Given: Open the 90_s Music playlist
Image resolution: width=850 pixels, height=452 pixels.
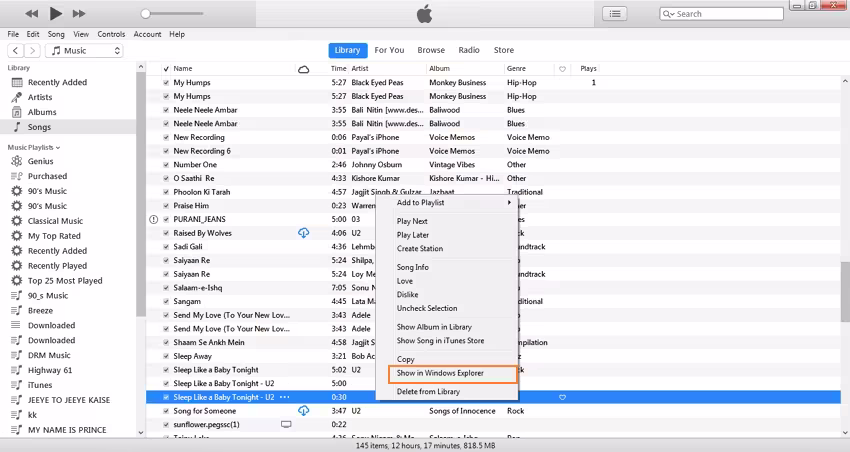Looking at the screenshot, I should click(x=48, y=295).
